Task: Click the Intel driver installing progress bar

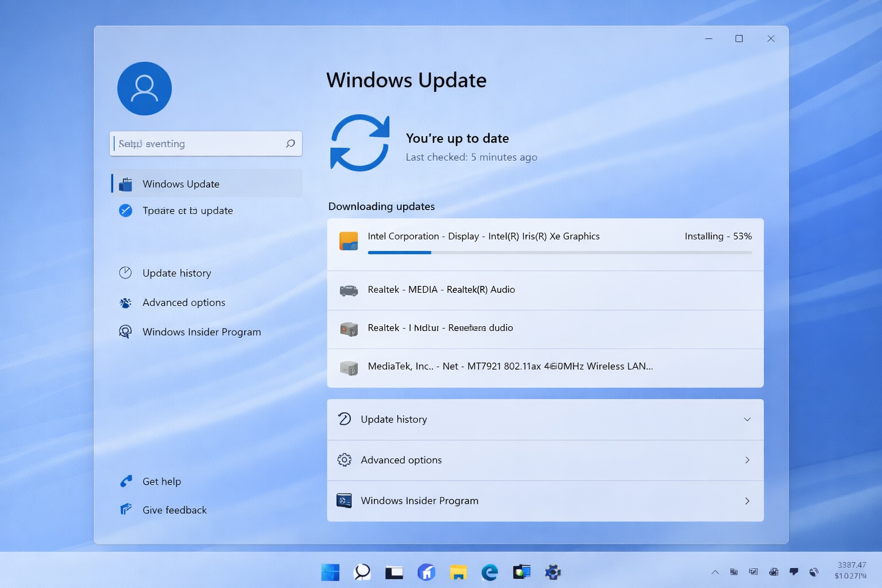Action: pyautogui.click(x=560, y=253)
